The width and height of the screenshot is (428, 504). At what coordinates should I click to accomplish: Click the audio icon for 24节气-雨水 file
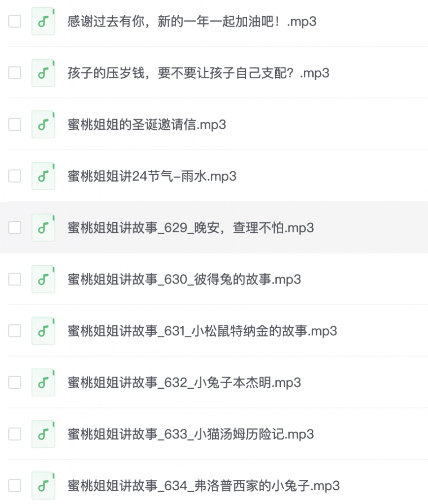43,176
